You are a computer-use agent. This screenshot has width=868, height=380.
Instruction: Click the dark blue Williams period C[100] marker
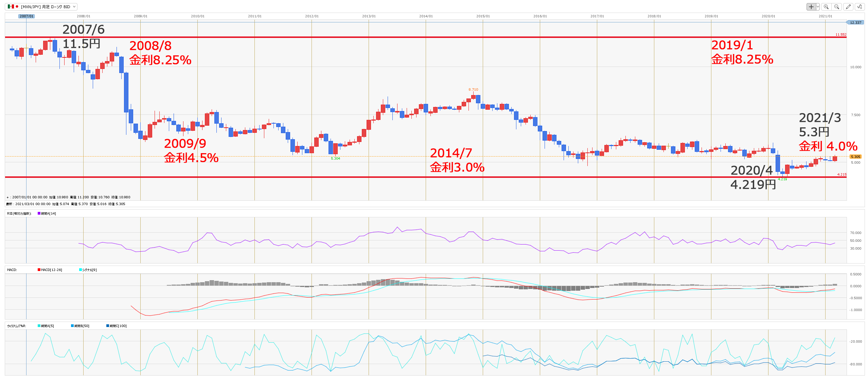tap(108, 326)
